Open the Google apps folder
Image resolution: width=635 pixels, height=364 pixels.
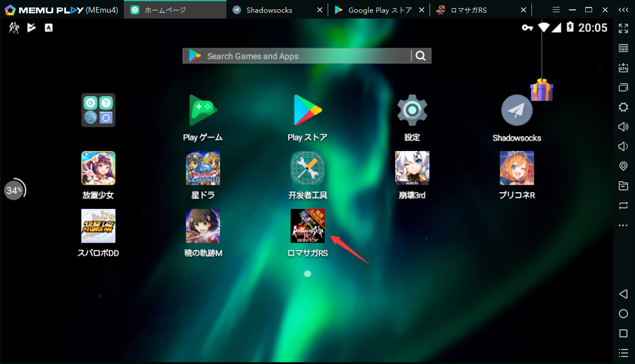tap(98, 111)
